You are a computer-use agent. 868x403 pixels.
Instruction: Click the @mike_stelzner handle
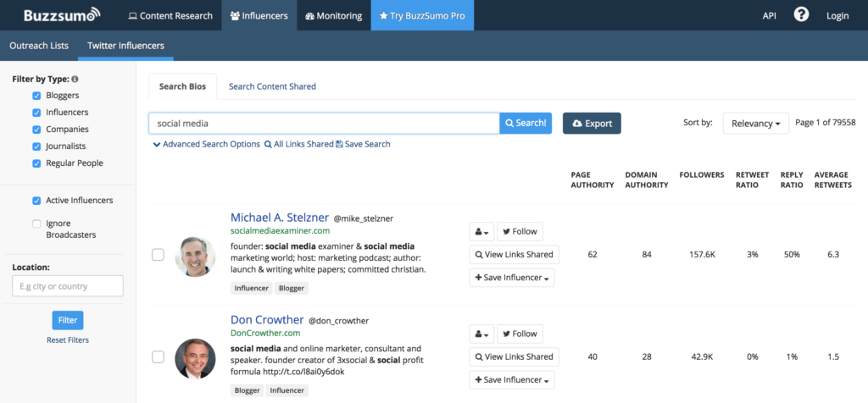point(364,218)
